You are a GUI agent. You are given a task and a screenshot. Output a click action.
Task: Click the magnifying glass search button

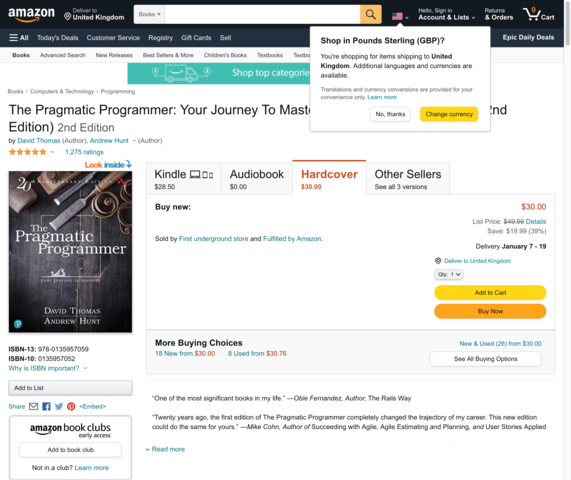(371, 14)
